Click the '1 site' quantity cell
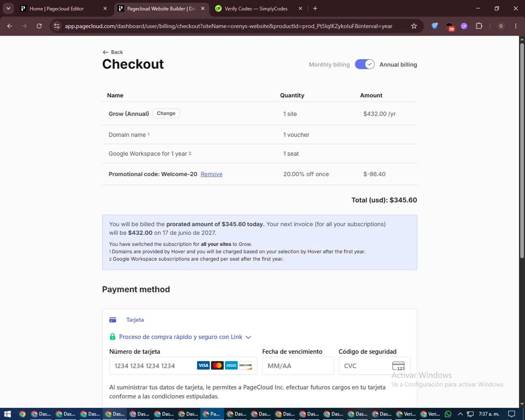525x420 pixels. (290, 114)
